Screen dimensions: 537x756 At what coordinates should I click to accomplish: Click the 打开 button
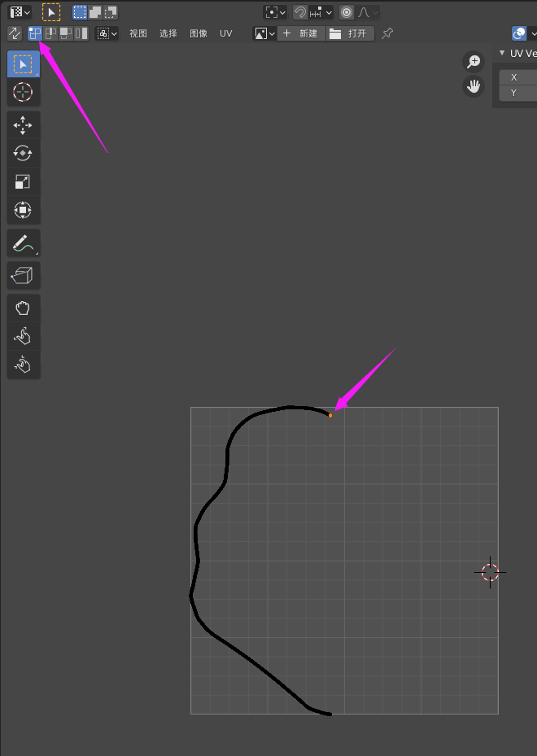coord(351,33)
